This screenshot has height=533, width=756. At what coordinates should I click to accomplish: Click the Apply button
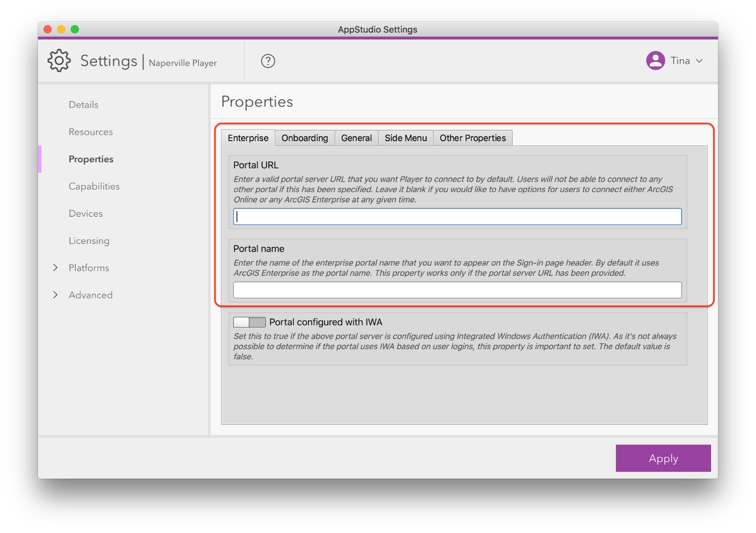663,458
